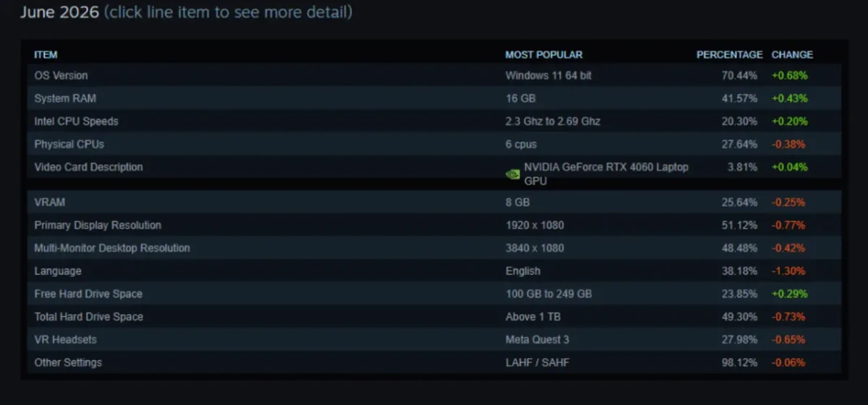Click the June 2026 survey heading
Screen dimensions: 868x405
(60, 12)
